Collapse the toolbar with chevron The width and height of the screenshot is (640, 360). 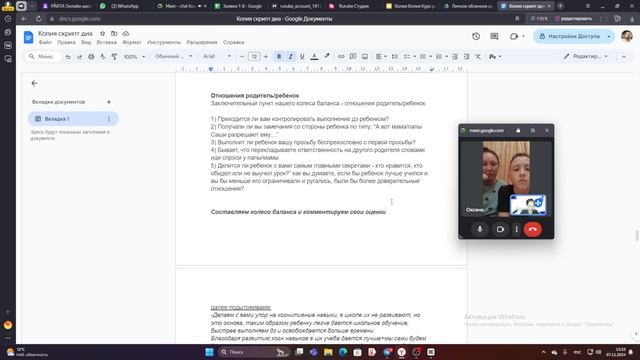[624, 56]
